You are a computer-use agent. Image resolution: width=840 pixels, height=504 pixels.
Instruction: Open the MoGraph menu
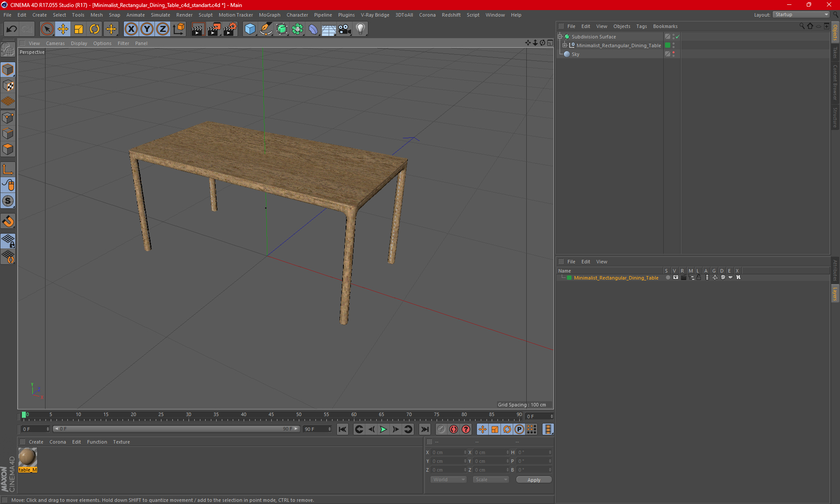point(269,15)
